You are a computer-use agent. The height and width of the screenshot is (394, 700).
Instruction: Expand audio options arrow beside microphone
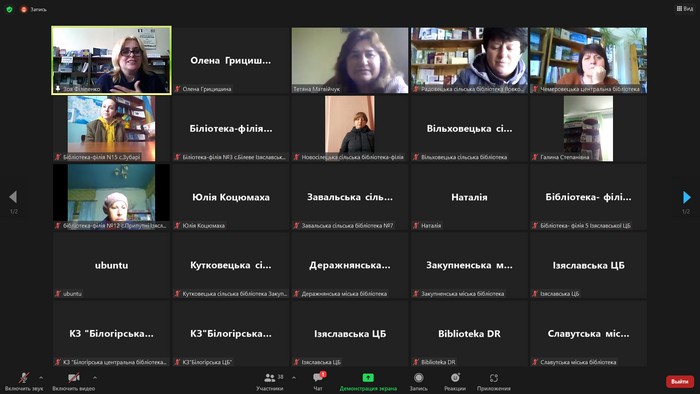pos(41,378)
